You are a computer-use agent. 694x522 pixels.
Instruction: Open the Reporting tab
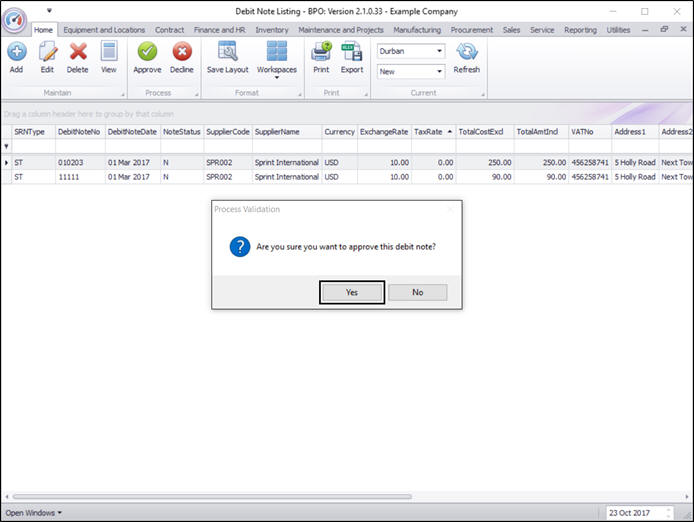coord(580,30)
